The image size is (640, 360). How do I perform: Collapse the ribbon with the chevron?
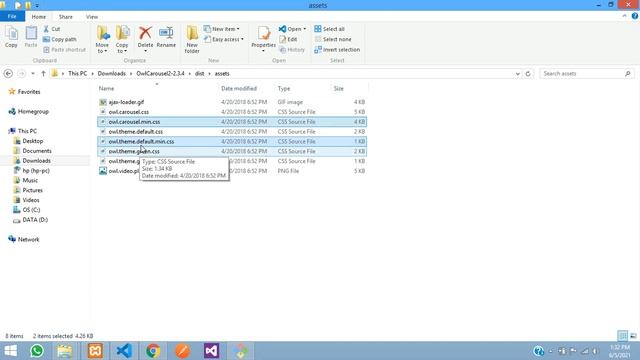click(x=624, y=16)
